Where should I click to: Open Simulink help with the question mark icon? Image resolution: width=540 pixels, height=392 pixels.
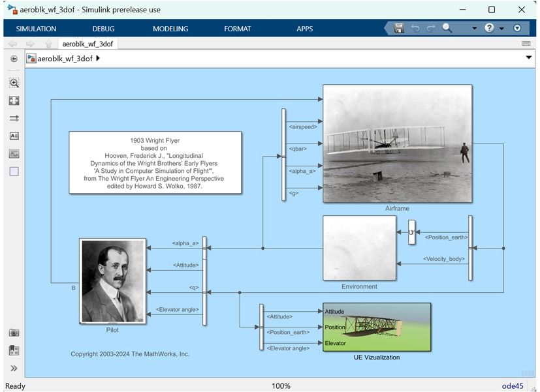click(x=489, y=28)
